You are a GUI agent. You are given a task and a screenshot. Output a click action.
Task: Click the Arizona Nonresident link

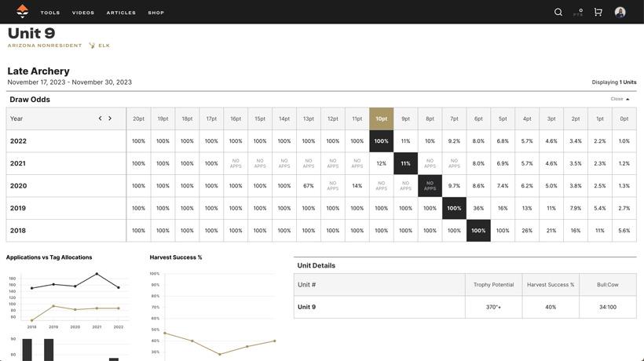pyautogui.click(x=45, y=46)
